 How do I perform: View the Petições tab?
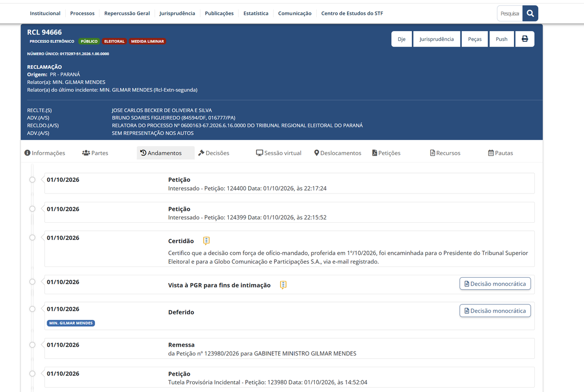click(x=386, y=153)
